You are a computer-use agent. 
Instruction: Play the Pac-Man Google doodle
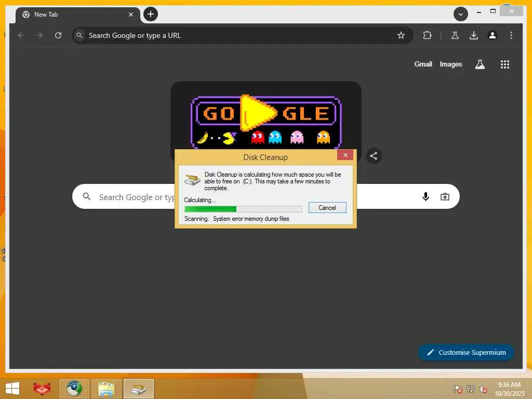click(258, 113)
